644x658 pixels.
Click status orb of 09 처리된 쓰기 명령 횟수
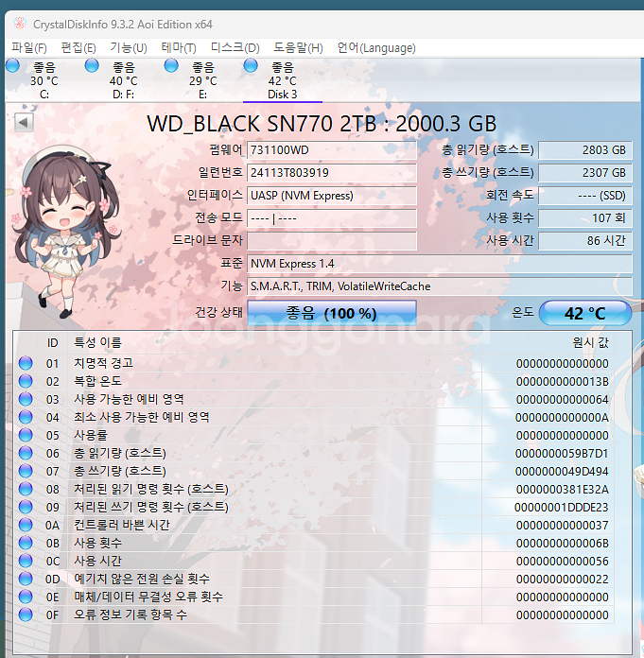click(26, 507)
